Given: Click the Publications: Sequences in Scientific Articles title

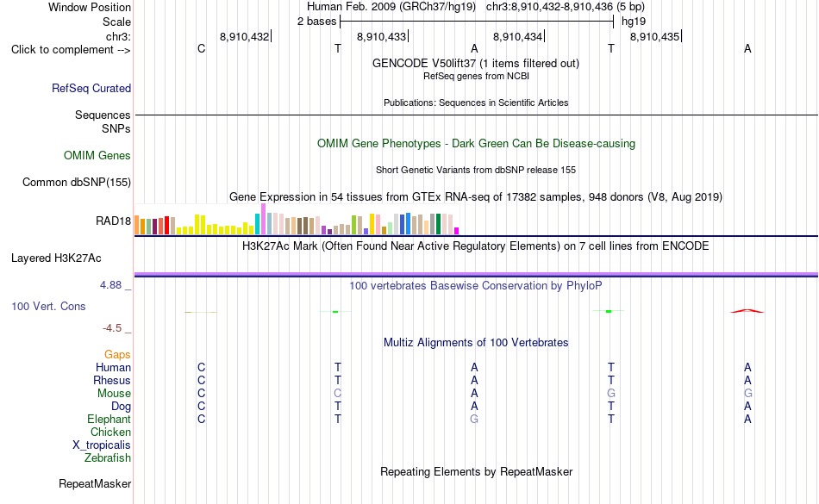Looking at the screenshot, I should pos(476,103).
